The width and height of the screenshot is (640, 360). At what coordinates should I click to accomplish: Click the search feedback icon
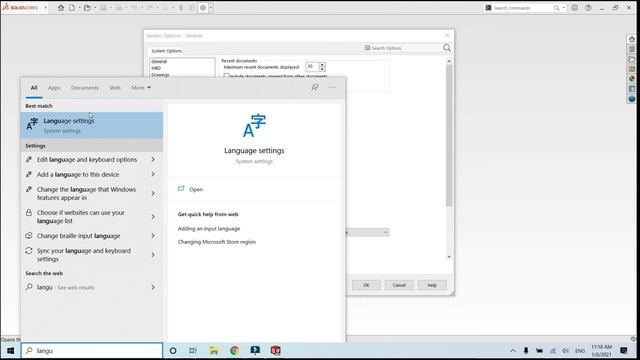[x=315, y=87]
